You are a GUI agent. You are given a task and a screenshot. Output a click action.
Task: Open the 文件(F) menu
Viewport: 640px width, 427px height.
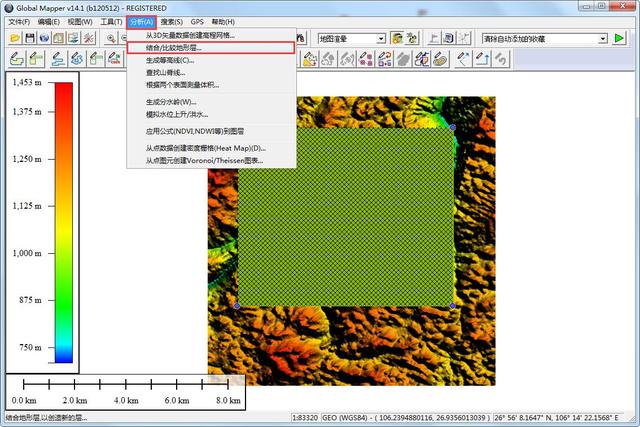point(19,22)
